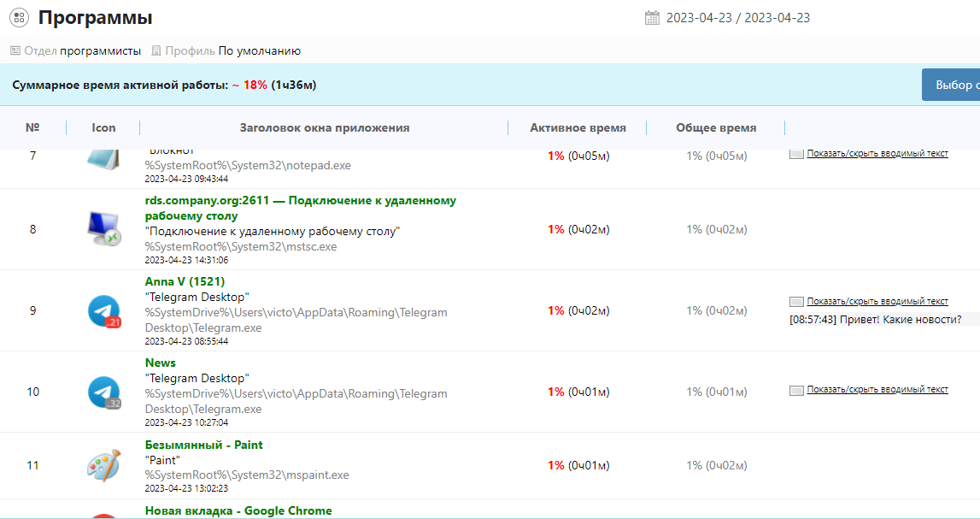The image size is (980, 519).
Task: Open the "rds.company.org:2611" window title link
Action: pyautogui.click(x=300, y=201)
